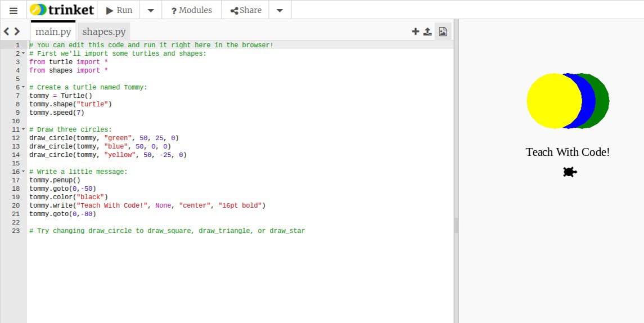Viewport: 644px width, 323px height.
Task: Open the image library icon
Action: [443, 32]
